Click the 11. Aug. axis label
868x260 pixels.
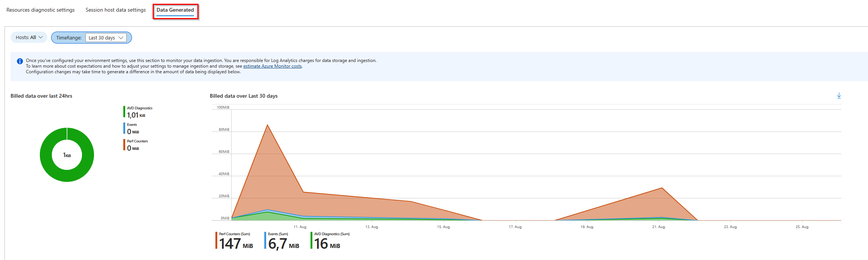[300, 227]
